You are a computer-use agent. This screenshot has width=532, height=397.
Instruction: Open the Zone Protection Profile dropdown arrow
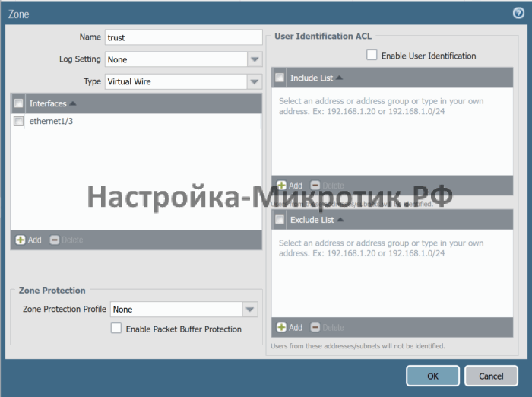[x=250, y=310]
